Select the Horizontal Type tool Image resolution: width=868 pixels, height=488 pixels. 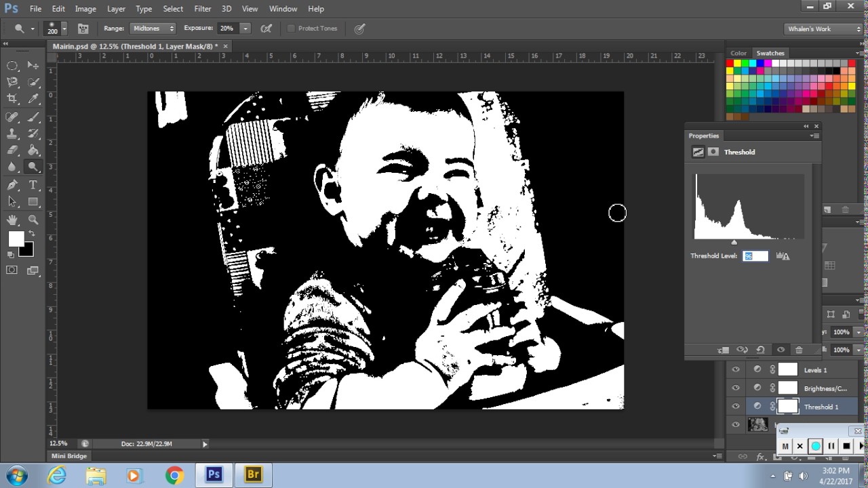coord(33,185)
